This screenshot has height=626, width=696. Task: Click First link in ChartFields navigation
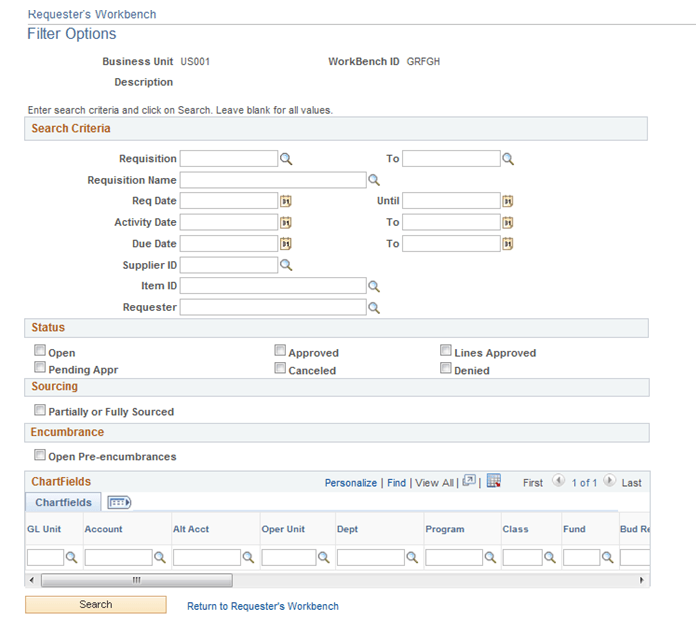tap(533, 483)
